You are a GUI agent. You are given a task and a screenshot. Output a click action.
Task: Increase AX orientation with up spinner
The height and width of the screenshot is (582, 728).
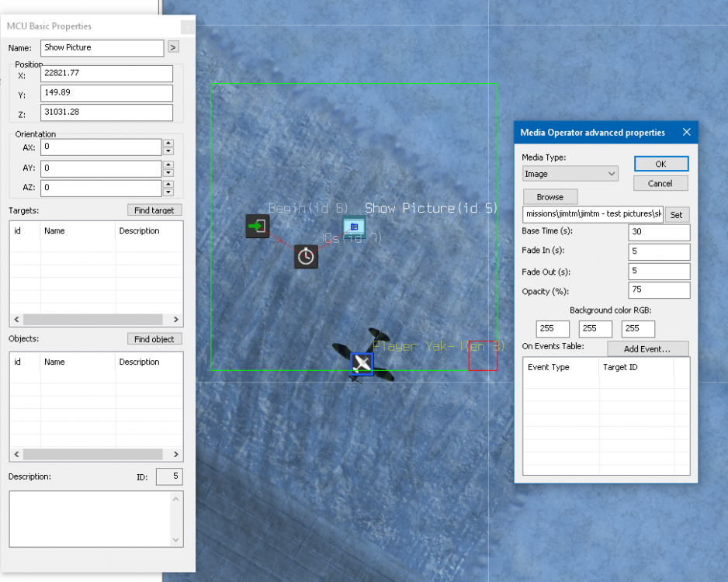pyautogui.click(x=168, y=144)
